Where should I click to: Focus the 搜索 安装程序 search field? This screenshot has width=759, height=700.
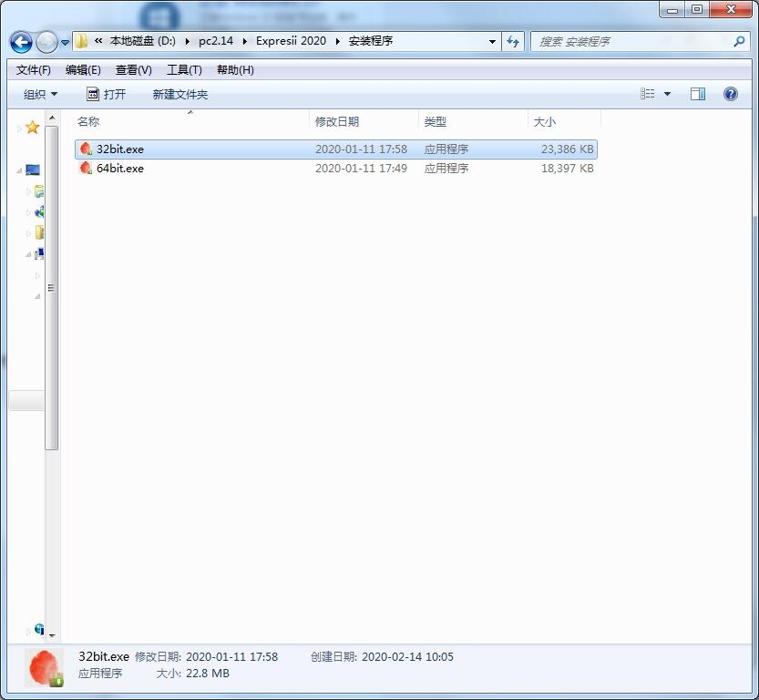(633, 42)
